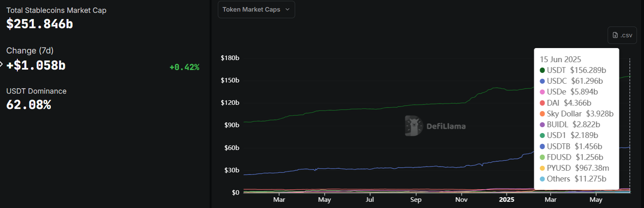
Task: Expand the Change (7d) row arrow
Action: point(1,64)
